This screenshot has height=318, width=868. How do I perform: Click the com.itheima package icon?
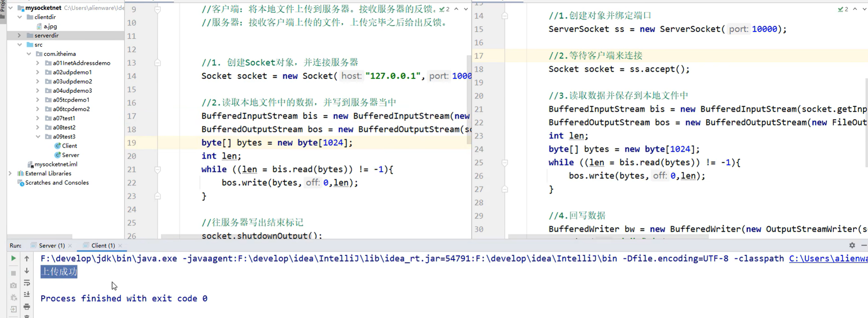click(39, 54)
